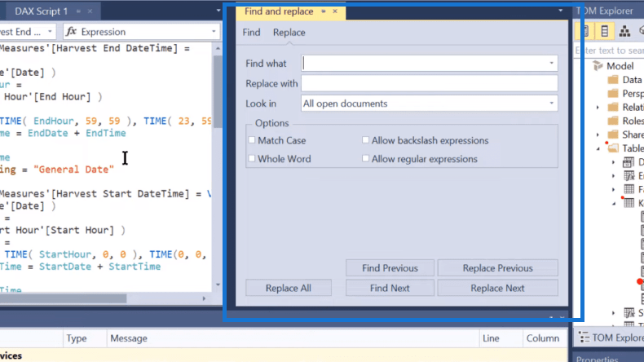The image size is (644, 362).
Task: Click the fx Expression icon
Action: point(72,32)
